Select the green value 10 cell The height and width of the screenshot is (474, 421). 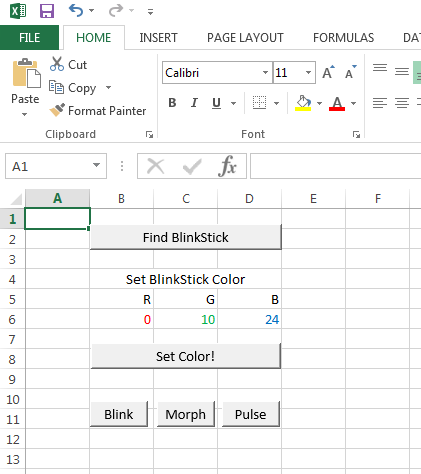[x=186, y=319]
